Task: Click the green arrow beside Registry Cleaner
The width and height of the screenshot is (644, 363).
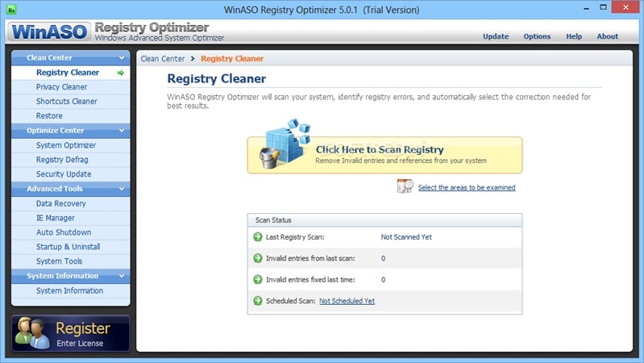Action: [121, 73]
